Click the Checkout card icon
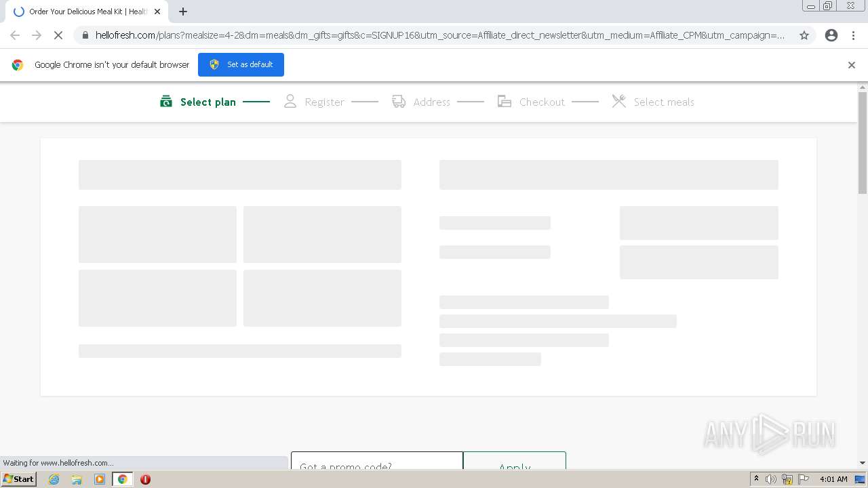 (505, 102)
